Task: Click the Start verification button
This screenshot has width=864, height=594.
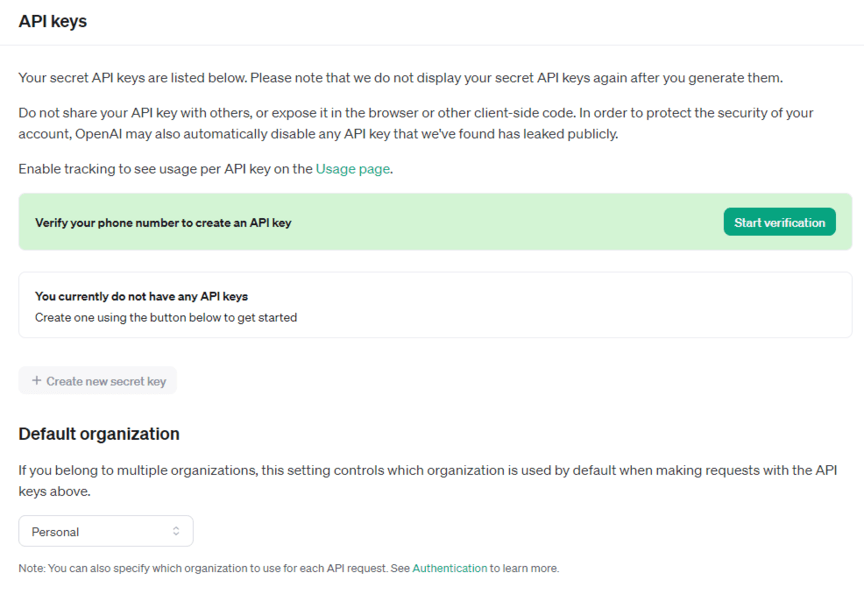Action: coord(779,222)
